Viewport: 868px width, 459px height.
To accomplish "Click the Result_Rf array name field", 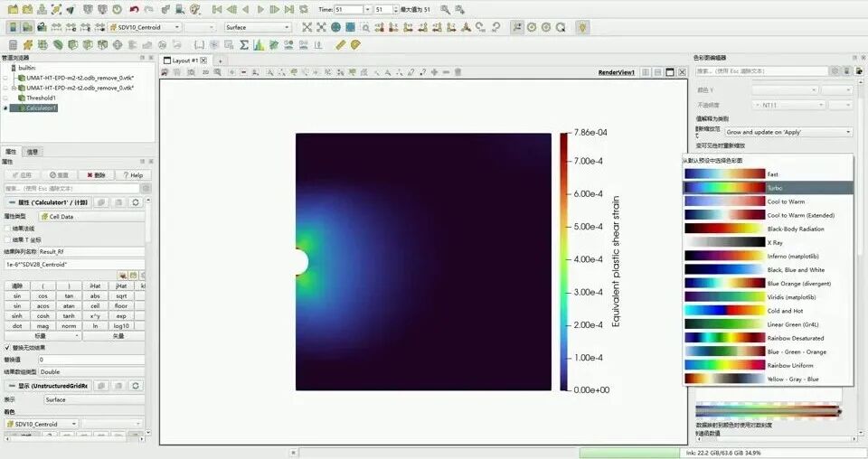I will point(91,251).
